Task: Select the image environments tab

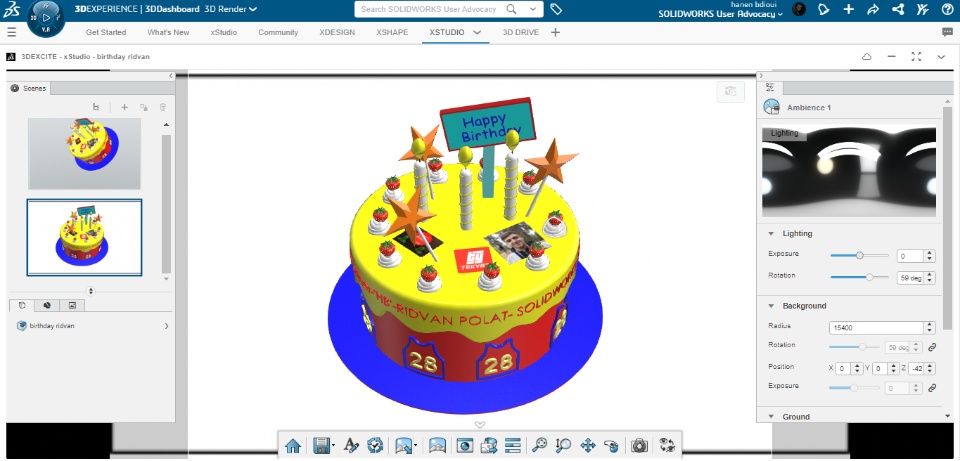Action: [x=72, y=305]
